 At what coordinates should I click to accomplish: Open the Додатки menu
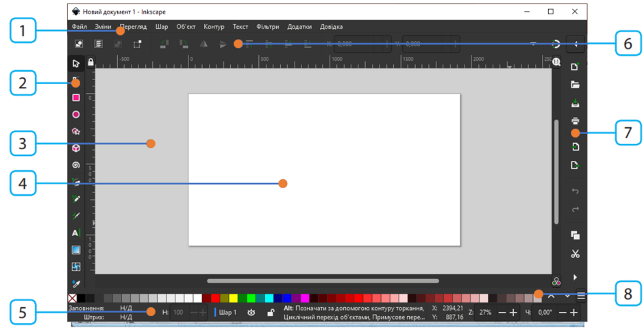(x=299, y=27)
